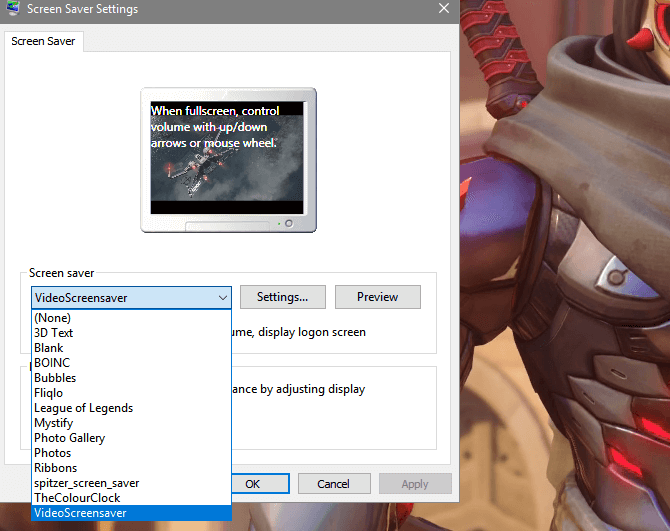The image size is (670, 531).
Task: Click the monitor preview thumbnail
Action: click(228, 158)
